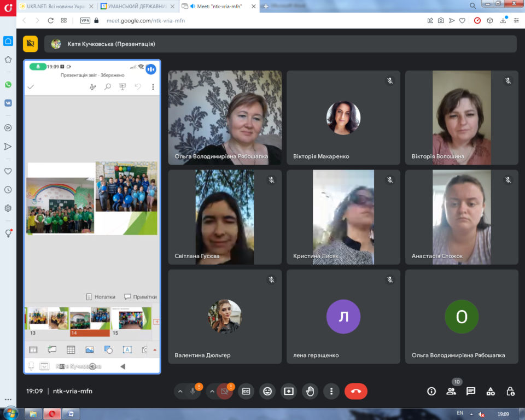Open host controls lock icon

[510, 391]
